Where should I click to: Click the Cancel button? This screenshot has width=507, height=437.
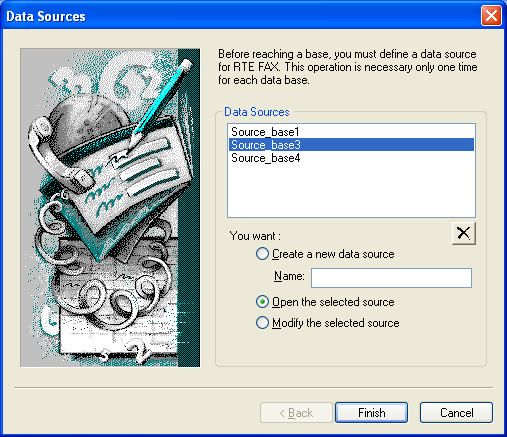click(x=456, y=413)
